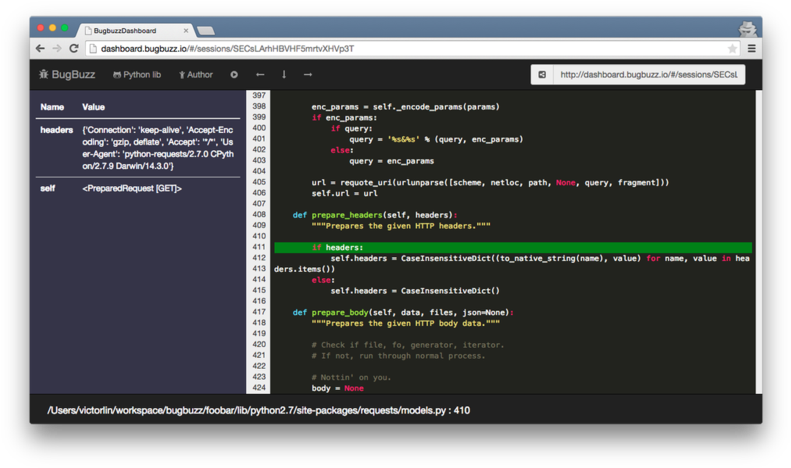Click the Name column header
The height and width of the screenshot is (468, 791).
coord(52,107)
